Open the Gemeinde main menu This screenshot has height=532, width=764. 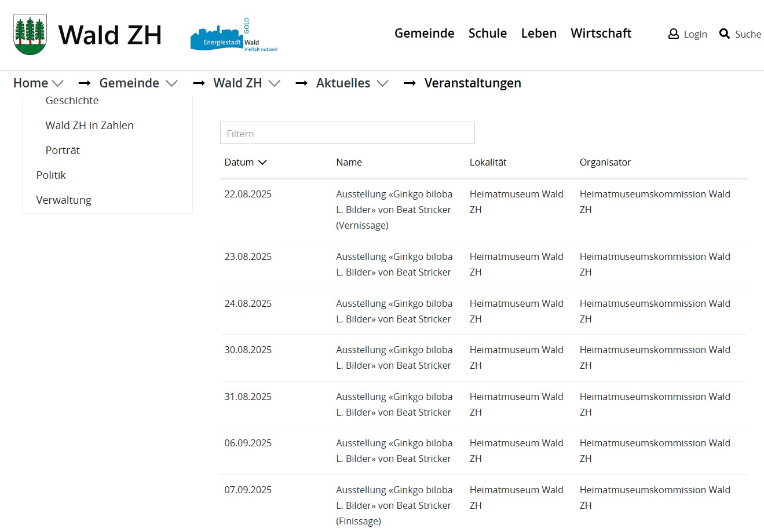click(424, 34)
